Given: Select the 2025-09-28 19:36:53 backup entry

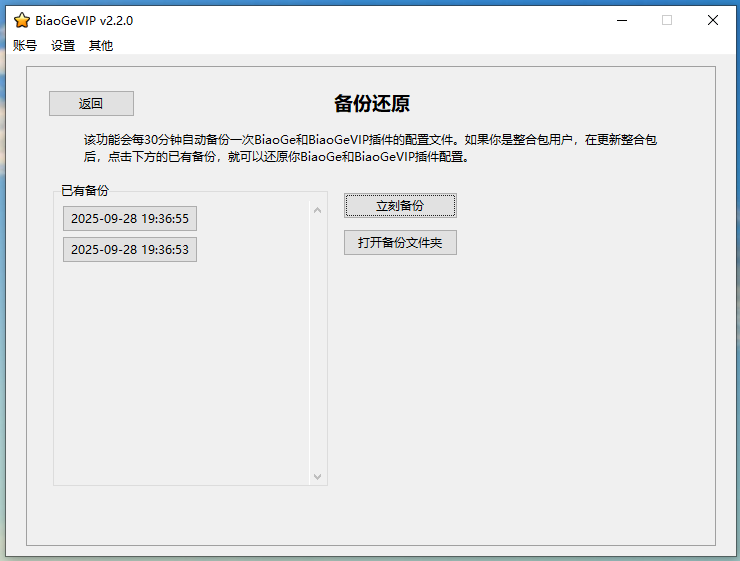Looking at the screenshot, I should click(x=130, y=249).
